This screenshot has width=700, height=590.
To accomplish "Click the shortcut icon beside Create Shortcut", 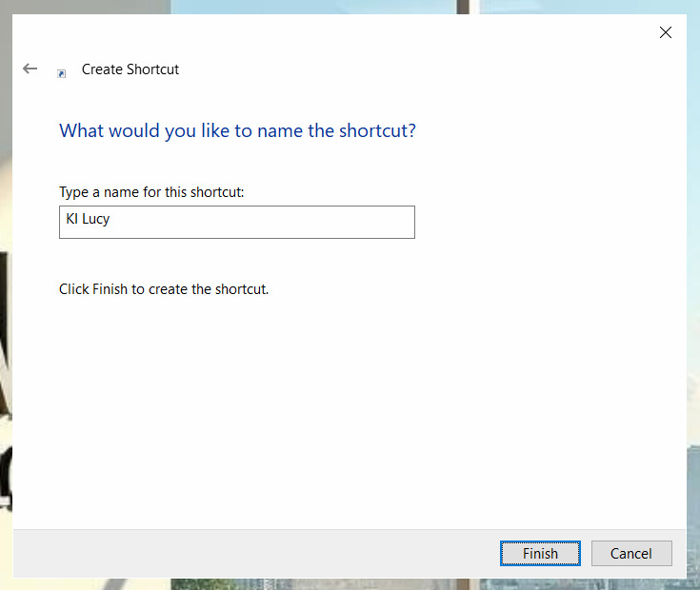I will 62,72.
